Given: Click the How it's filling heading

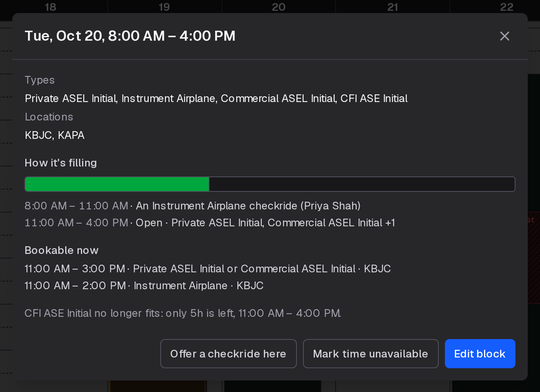Looking at the screenshot, I should pos(61,163).
